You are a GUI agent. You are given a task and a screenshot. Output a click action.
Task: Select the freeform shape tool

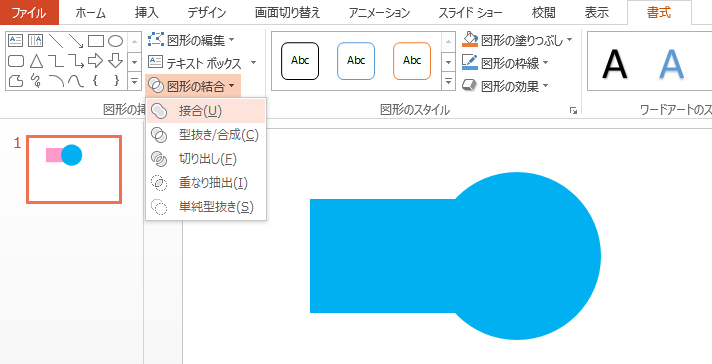[16, 81]
